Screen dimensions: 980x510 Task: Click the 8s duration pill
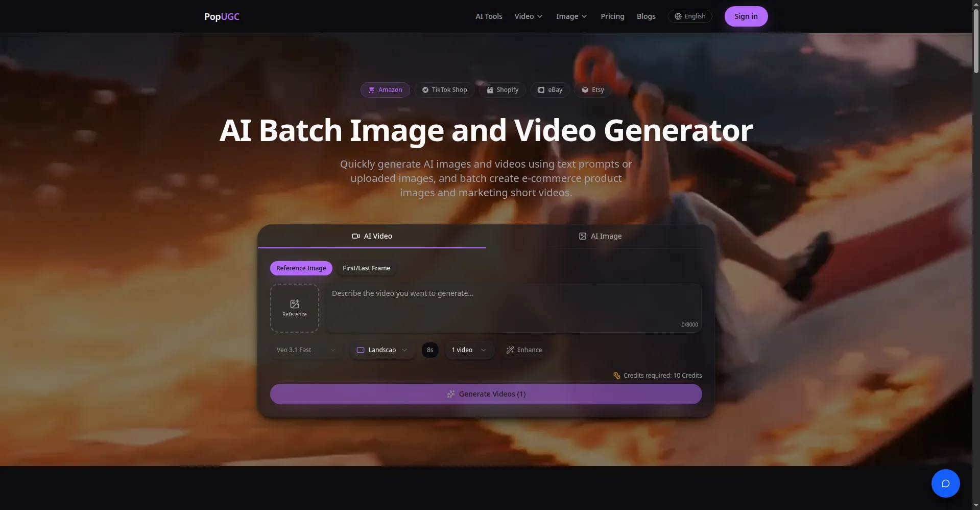(430, 350)
